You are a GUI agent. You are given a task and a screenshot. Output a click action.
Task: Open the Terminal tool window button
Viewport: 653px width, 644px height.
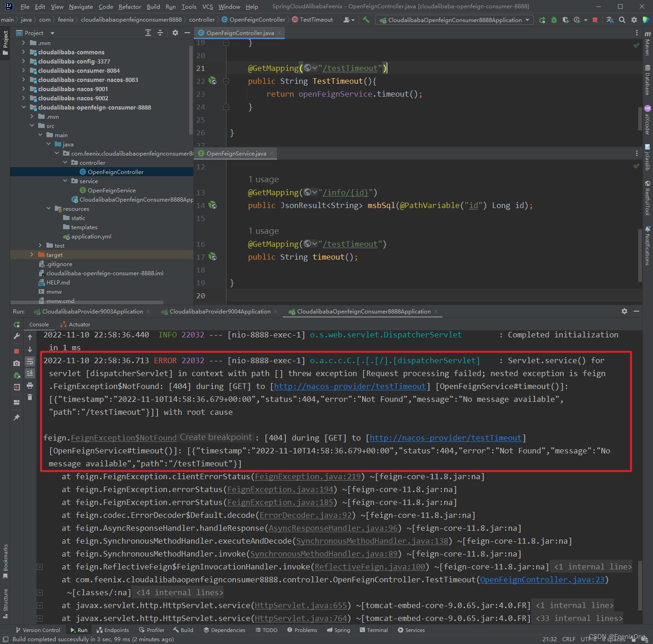(x=374, y=630)
